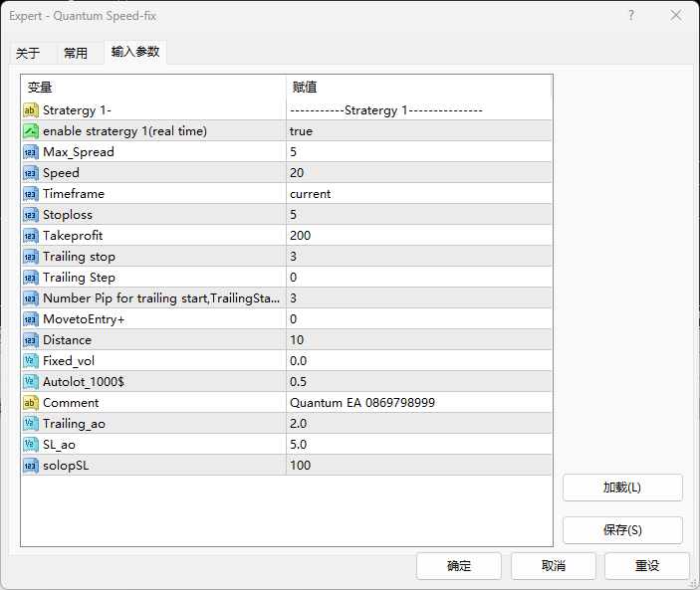700x590 pixels.
Task: Edit the Distance value 10
Action: [419, 340]
